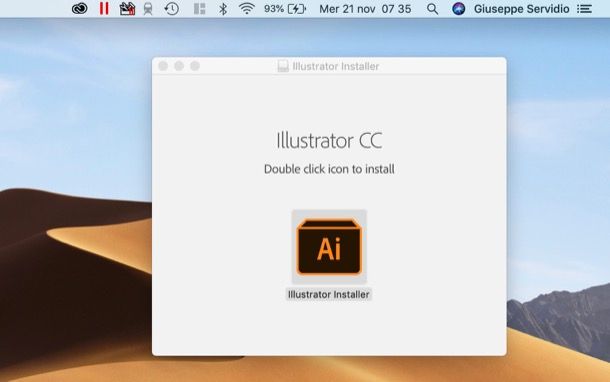Open the Wi-Fi status menu

tap(247, 9)
